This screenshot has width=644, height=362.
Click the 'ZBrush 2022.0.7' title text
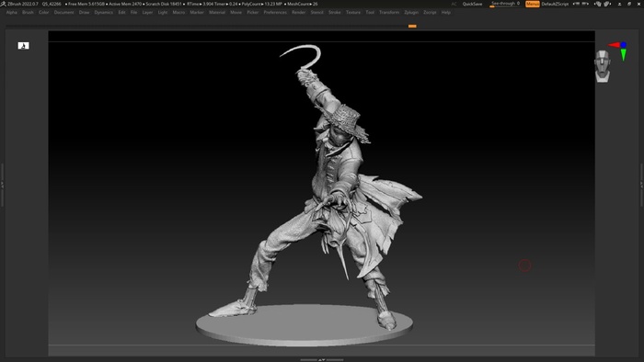point(23,4)
